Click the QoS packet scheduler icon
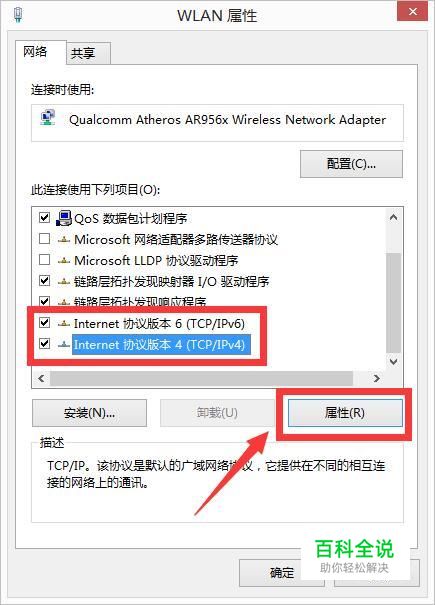 pos(64,218)
